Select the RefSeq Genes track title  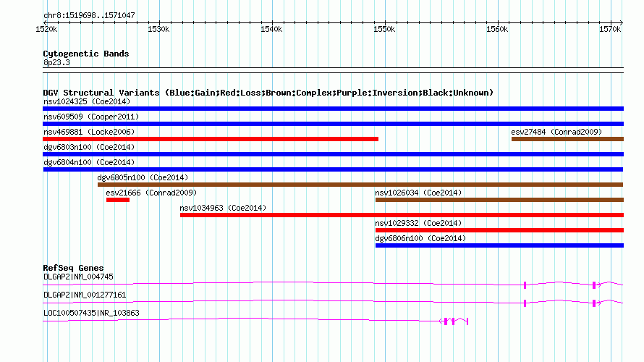click(x=73, y=268)
